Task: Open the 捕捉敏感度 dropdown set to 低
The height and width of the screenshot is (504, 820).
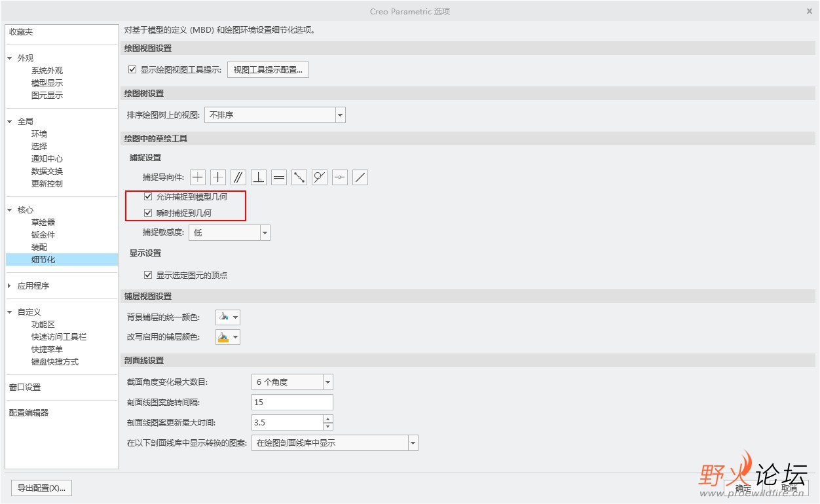Action: pos(229,232)
